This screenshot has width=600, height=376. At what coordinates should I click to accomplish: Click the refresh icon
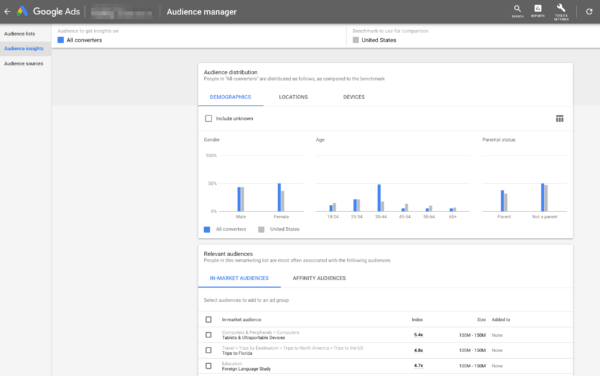589,11
